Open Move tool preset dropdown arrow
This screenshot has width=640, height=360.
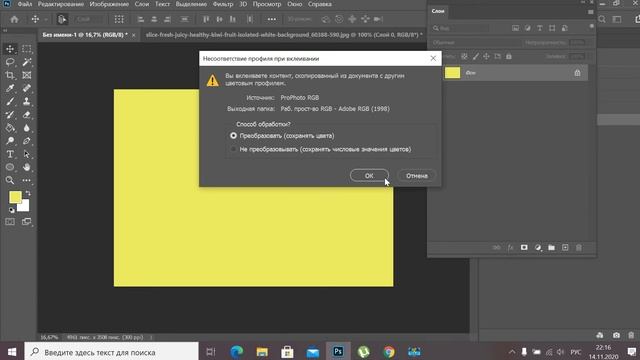pos(46,19)
